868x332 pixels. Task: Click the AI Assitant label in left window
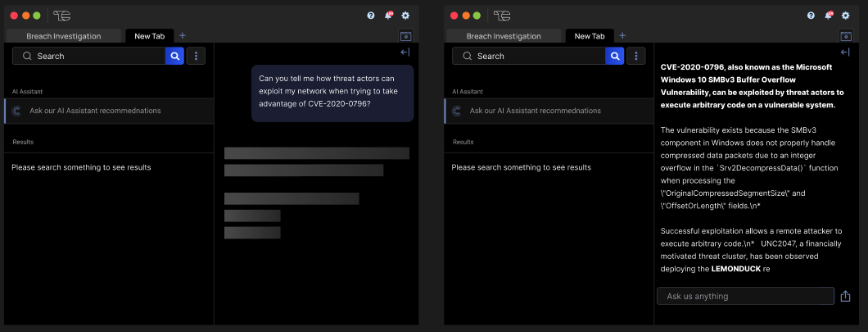click(x=28, y=92)
